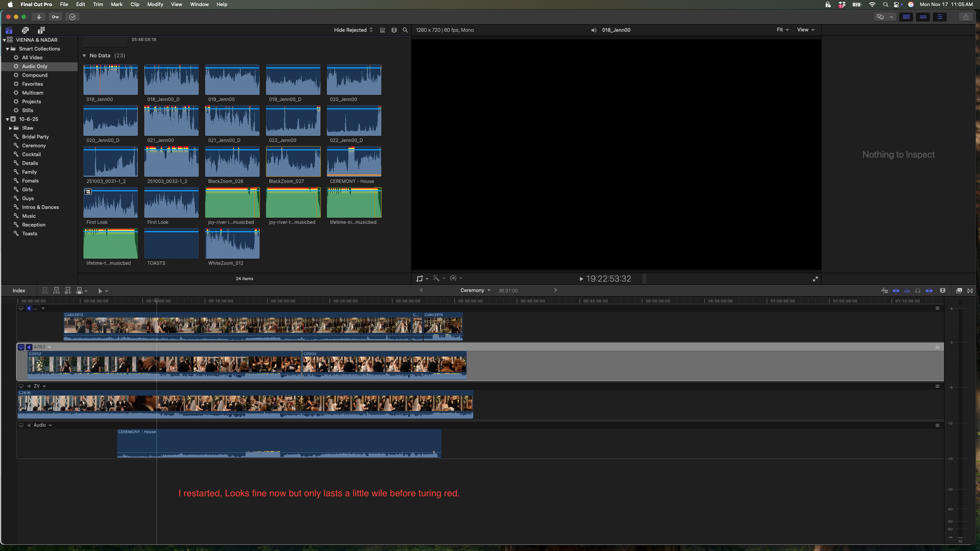Select the Ceremony keyword collection
The height and width of the screenshot is (551, 980).
(x=34, y=146)
